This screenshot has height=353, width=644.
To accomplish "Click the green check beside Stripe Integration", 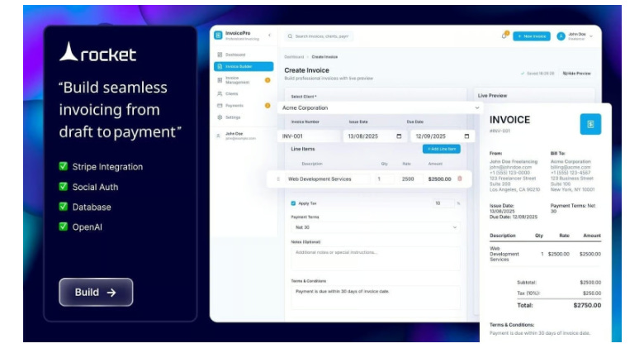I will pyautogui.click(x=64, y=166).
